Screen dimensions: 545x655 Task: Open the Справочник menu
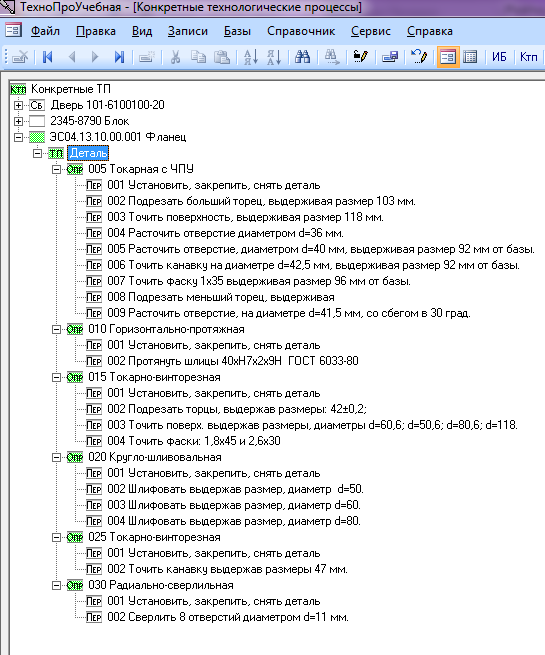301,31
